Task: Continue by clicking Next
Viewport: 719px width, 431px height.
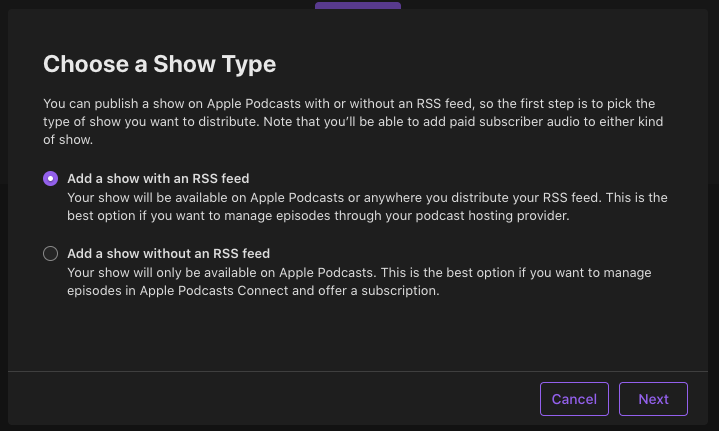Action: tap(653, 399)
